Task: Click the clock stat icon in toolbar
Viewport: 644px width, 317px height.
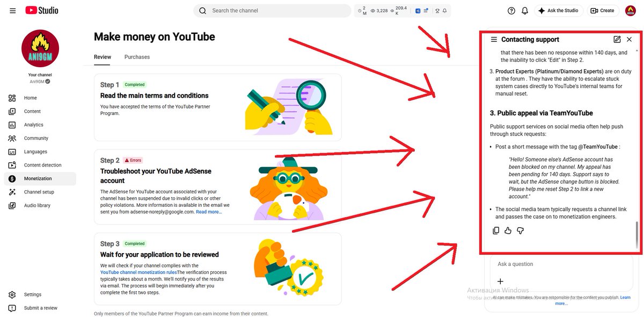Action: pyautogui.click(x=360, y=11)
